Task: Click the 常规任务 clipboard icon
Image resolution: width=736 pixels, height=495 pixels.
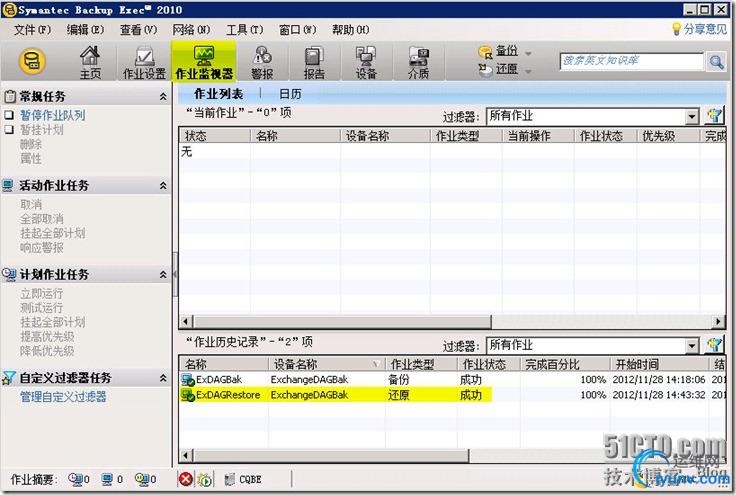Action: 9,96
